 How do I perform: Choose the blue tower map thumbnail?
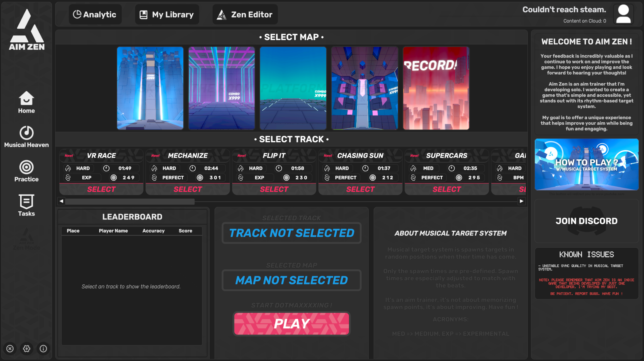point(150,88)
